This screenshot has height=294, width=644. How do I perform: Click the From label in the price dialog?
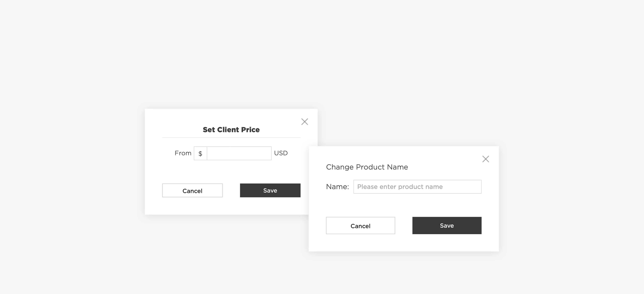coord(183,153)
